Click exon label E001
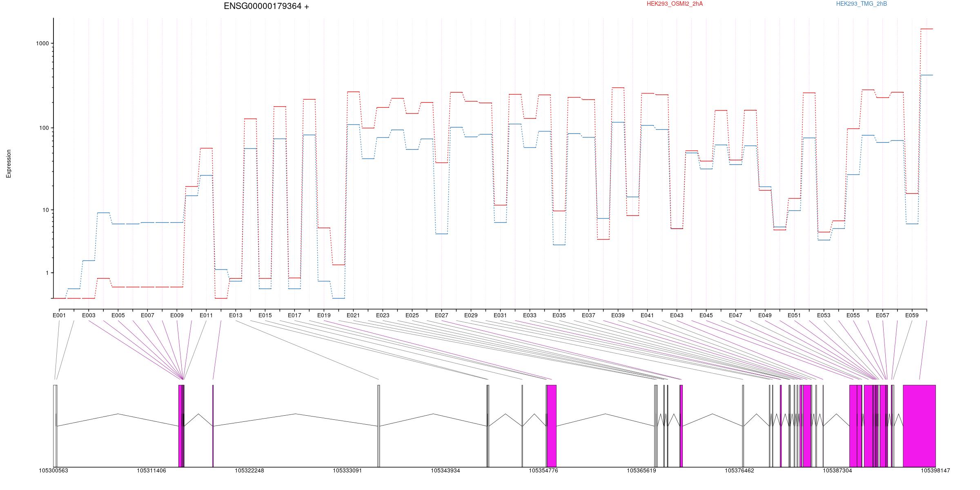Screen dimensions: 980x490 point(59,315)
